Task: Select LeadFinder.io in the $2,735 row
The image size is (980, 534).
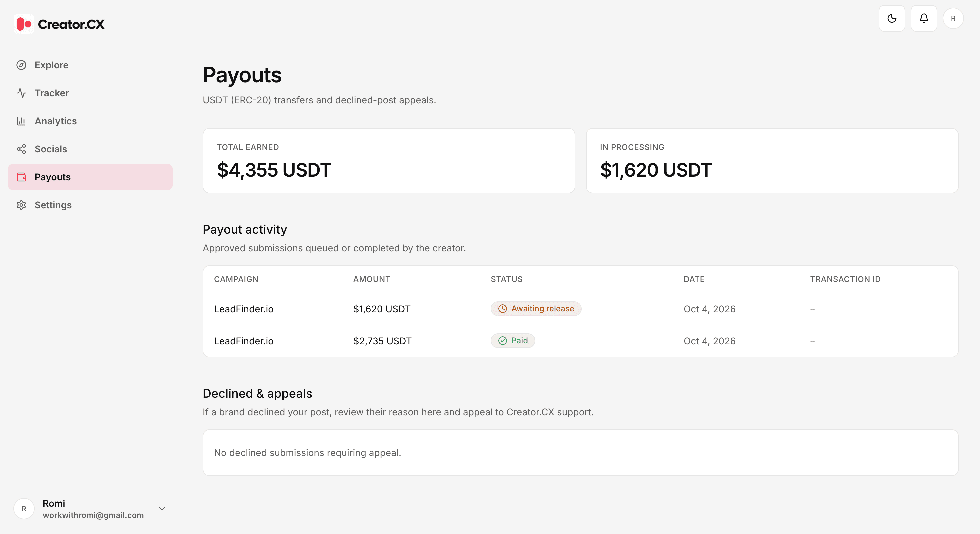Action: (244, 341)
